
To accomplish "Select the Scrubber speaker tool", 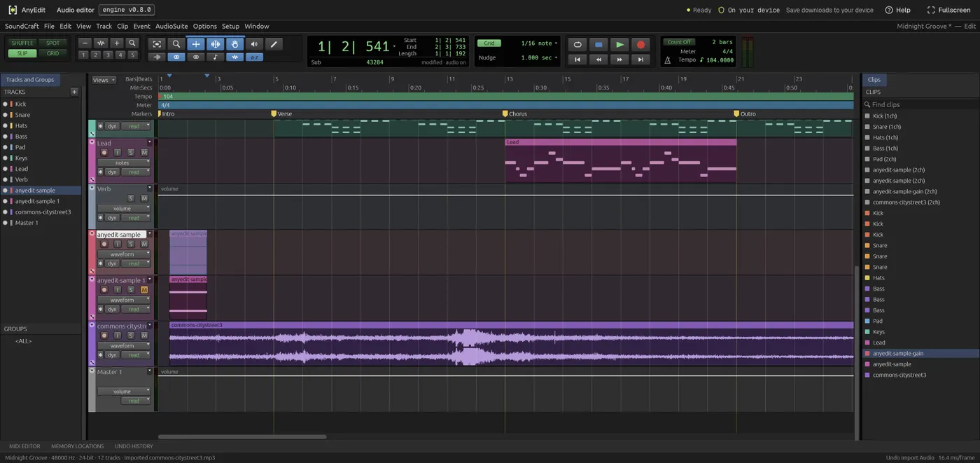I will tap(254, 43).
